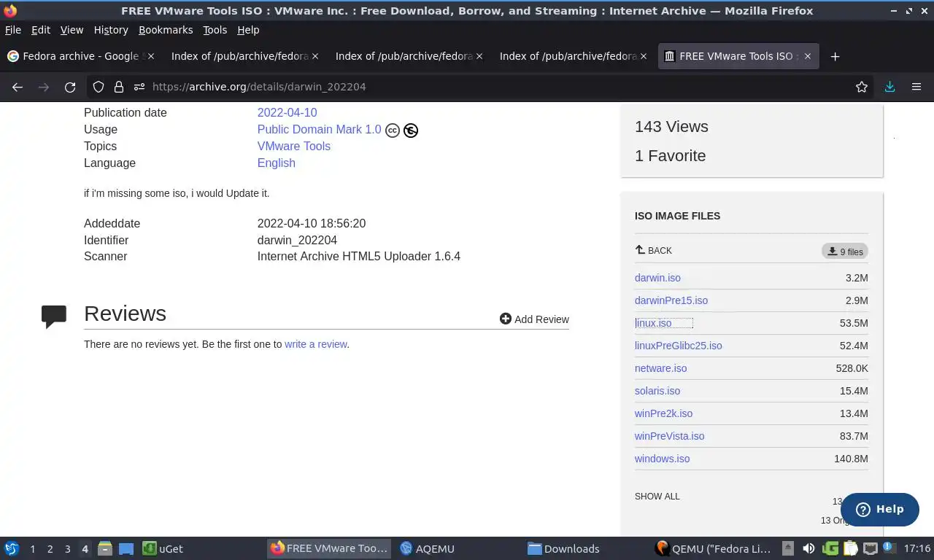
Task: Open the Bookmarks menu
Action: pyautogui.click(x=166, y=30)
